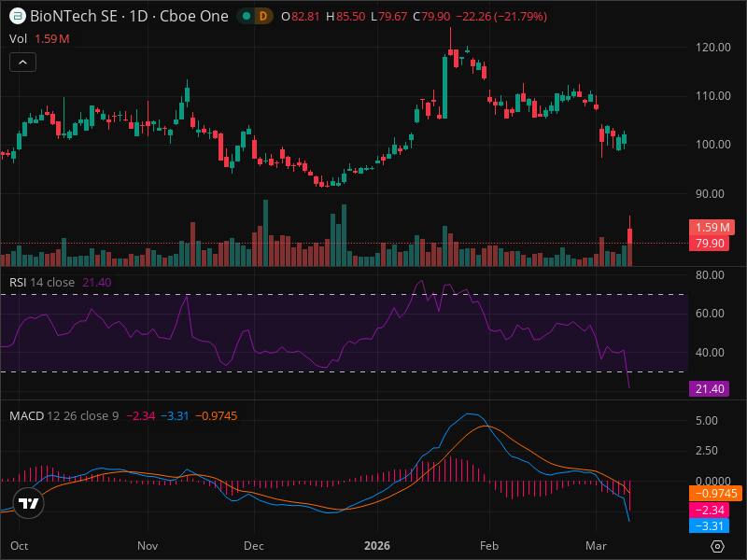The image size is (747, 560).
Task: Click the −22.26 (−21.79%) change text
Action: [501, 16]
